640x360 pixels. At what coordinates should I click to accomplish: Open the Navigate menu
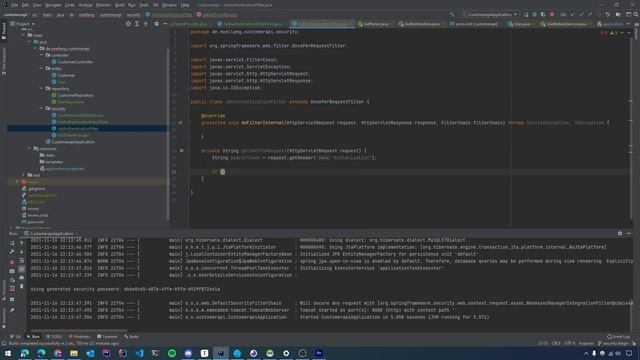[x=53, y=5]
